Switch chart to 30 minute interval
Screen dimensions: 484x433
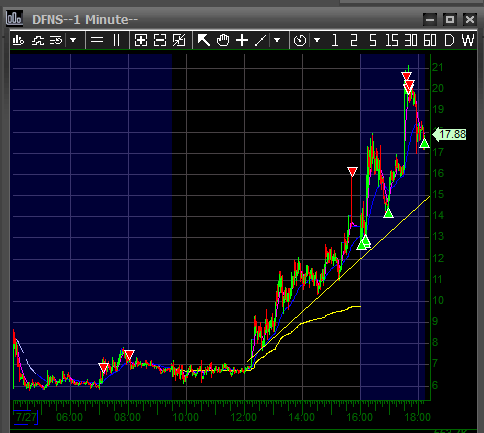click(x=411, y=41)
